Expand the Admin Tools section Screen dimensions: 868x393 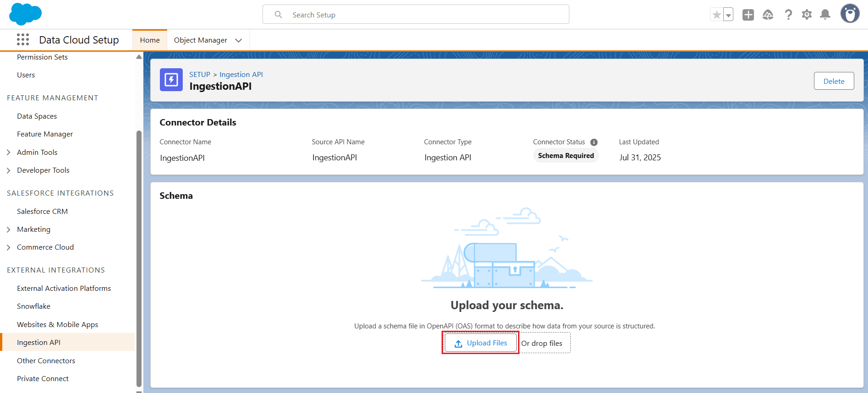(8, 153)
